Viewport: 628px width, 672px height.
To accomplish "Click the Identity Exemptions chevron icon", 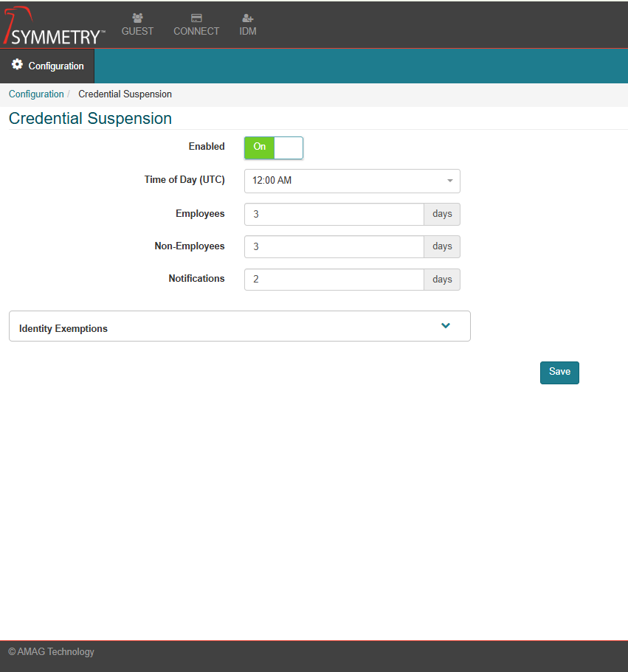I will [x=446, y=326].
